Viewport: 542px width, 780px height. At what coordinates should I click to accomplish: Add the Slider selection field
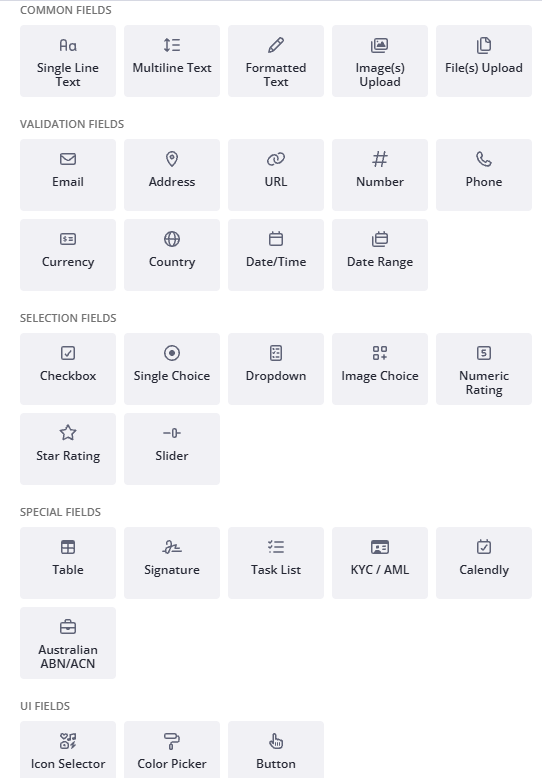(172, 449)
